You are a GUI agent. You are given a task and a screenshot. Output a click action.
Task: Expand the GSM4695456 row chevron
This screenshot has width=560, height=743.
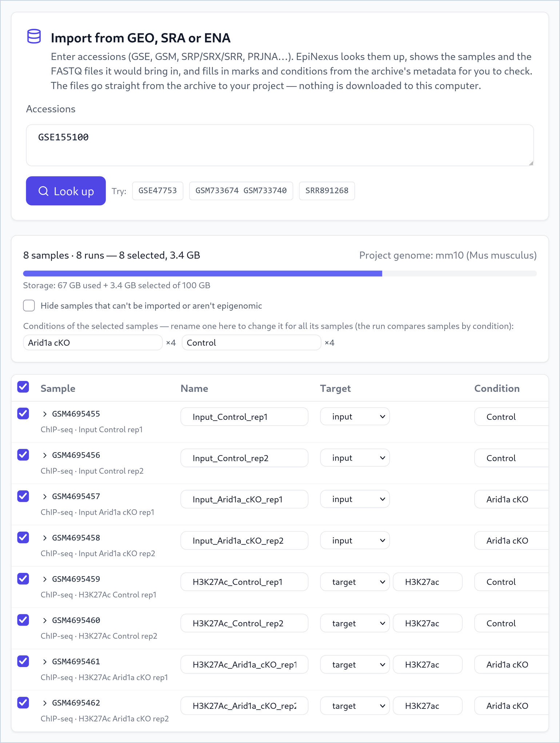pos(45,455)
